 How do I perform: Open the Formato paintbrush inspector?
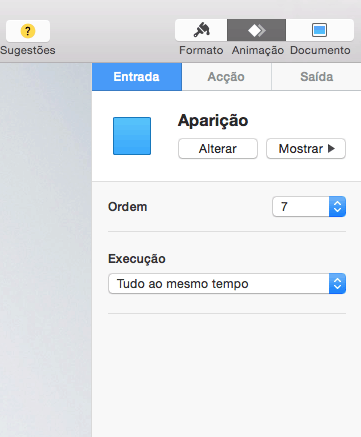(x=201, y=30)
